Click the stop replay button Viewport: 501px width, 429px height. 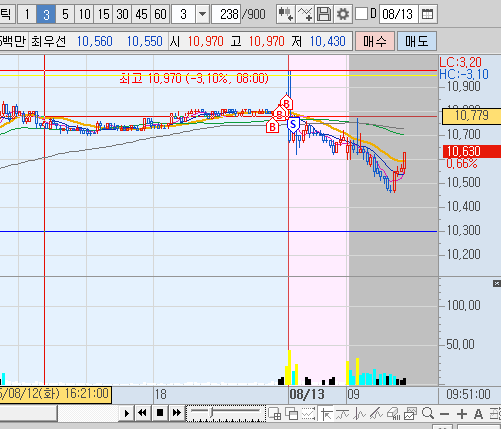coord(160,413)
